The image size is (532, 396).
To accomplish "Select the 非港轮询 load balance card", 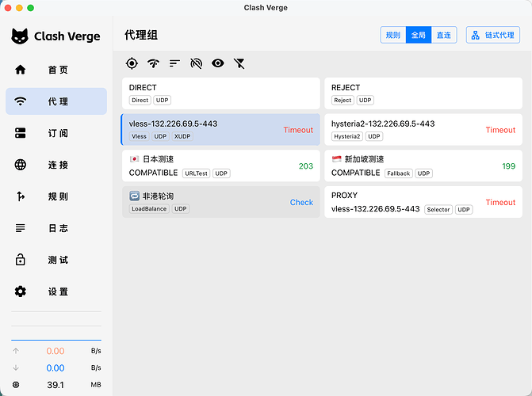I will [x=221, y=202].
